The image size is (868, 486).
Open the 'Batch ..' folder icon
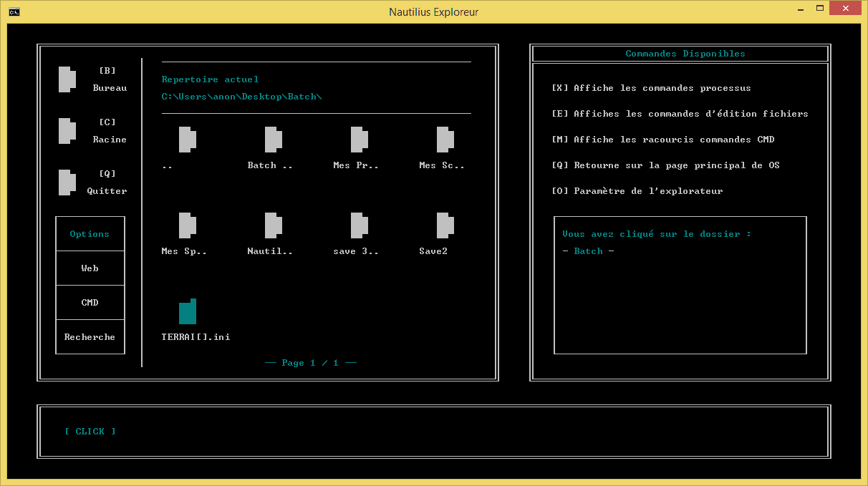[x=273, y=140]
